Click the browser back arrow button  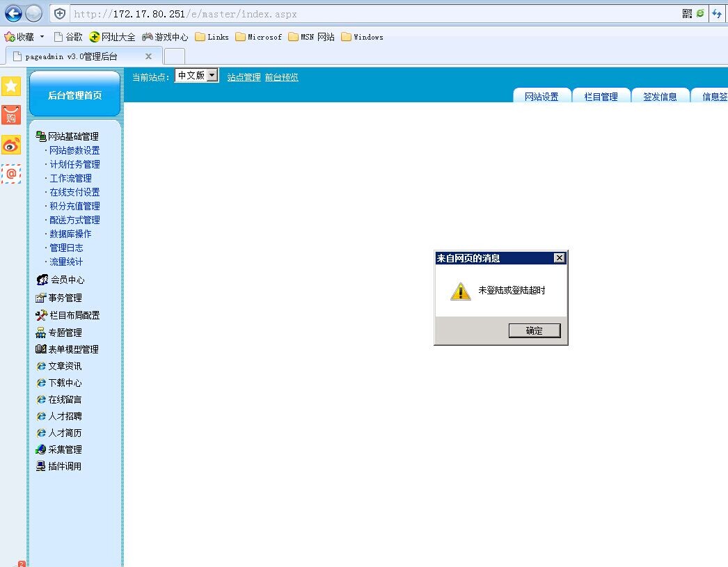point(13,13)
